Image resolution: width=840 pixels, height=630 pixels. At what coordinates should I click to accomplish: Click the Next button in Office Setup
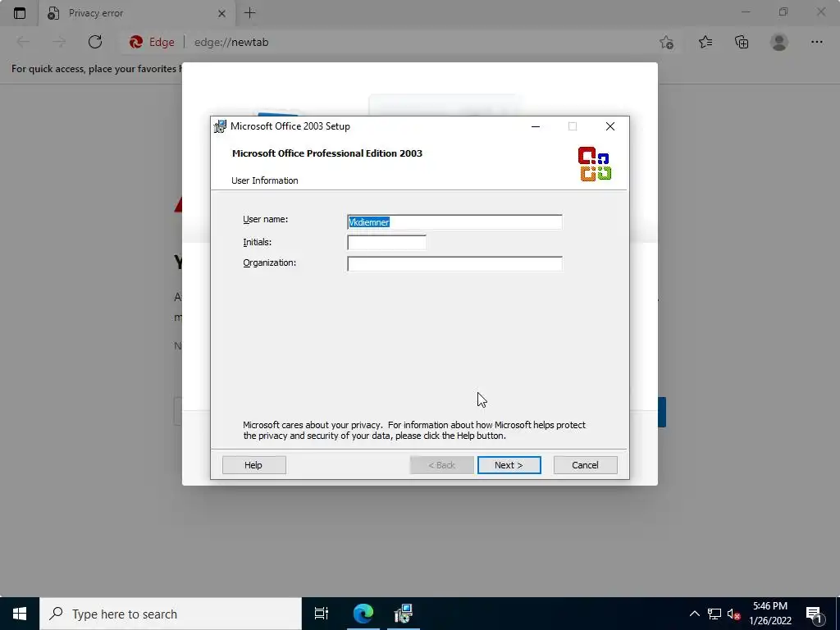(x=509, y=465)
